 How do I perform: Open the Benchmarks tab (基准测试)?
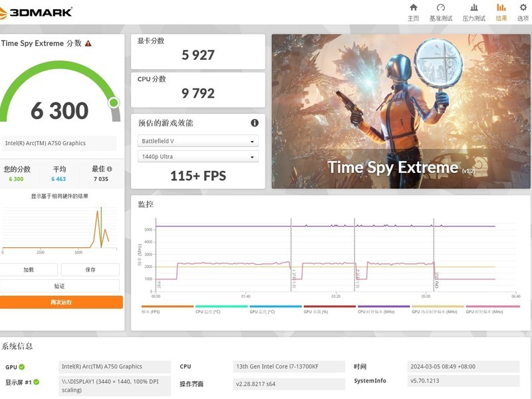(x=441, y=13)
